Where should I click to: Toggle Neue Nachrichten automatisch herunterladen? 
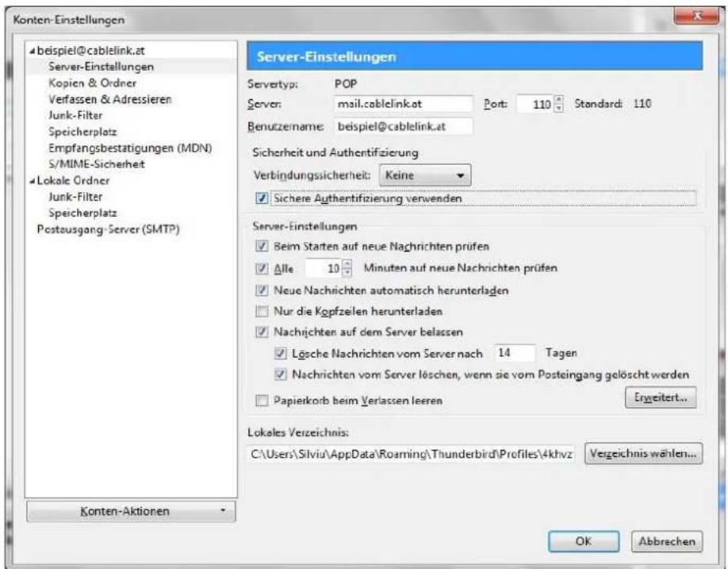click(262, 290)
